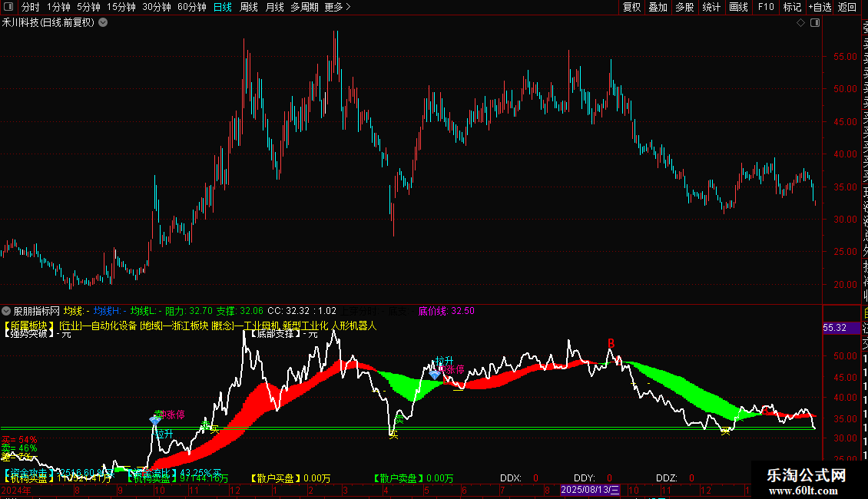Open the 分时 intraday chart tab
The width and height of the screenshot is (868, 499).
[31, 7]
